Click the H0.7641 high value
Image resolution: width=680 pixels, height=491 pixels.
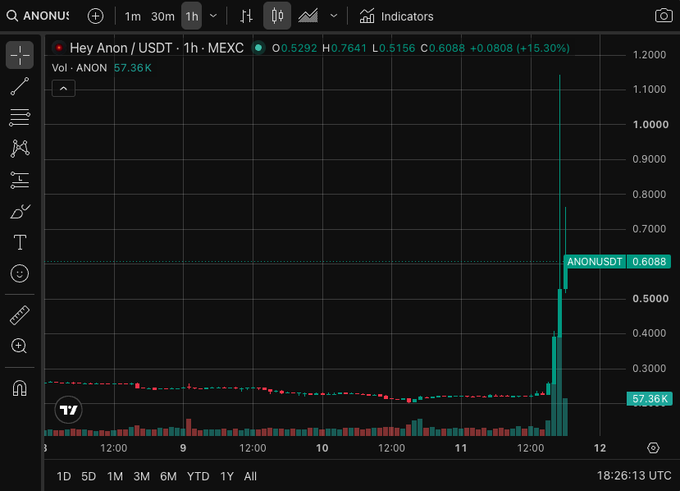(x=344, y=48)
